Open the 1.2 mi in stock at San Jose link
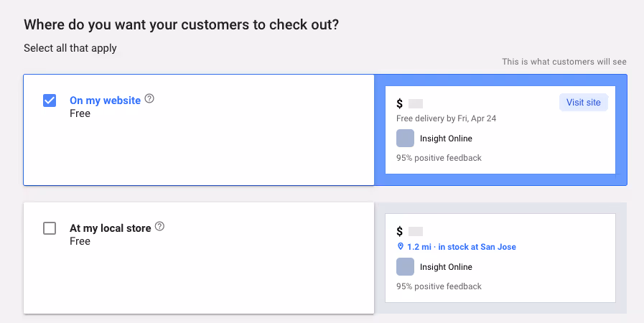 461,247
